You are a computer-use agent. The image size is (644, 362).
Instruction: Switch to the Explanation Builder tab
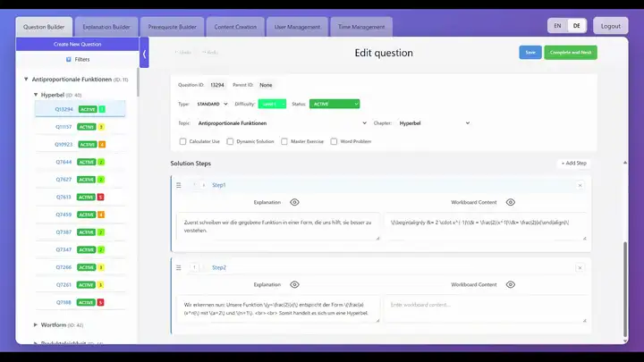point(106,27)
